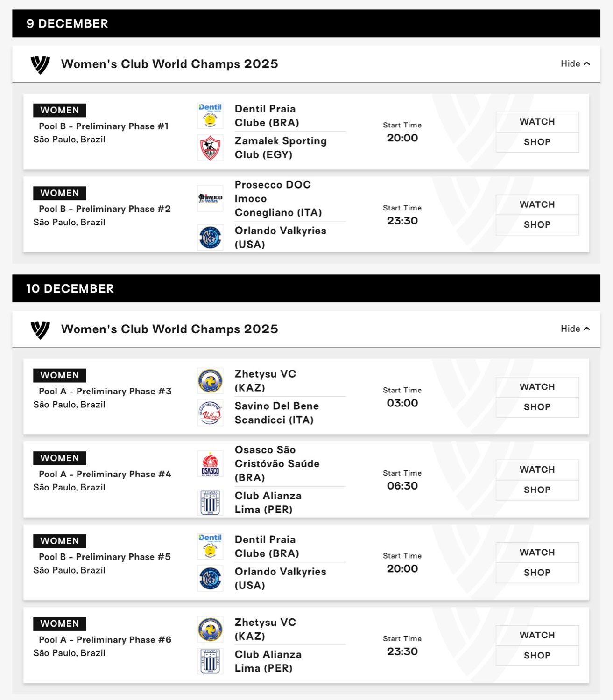Click Orlando Valkyries logo in match #2
Viewport: 613px width, 700px height.
coord(210,237)
